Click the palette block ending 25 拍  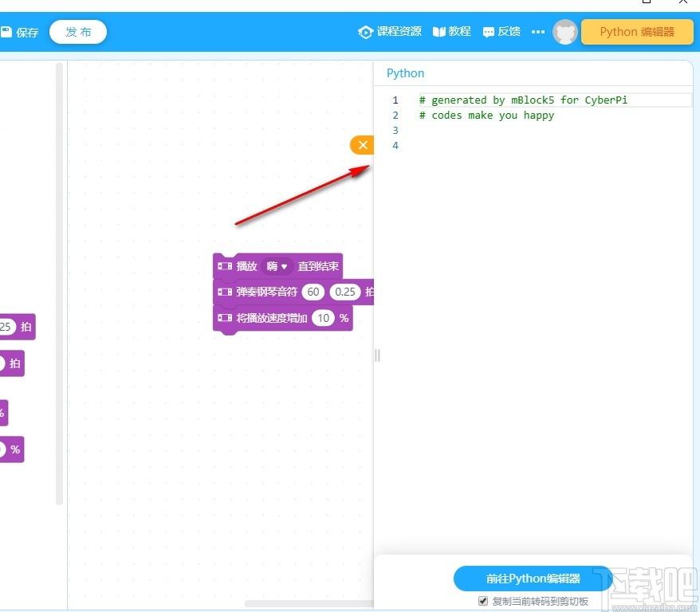tap(18, 327)
